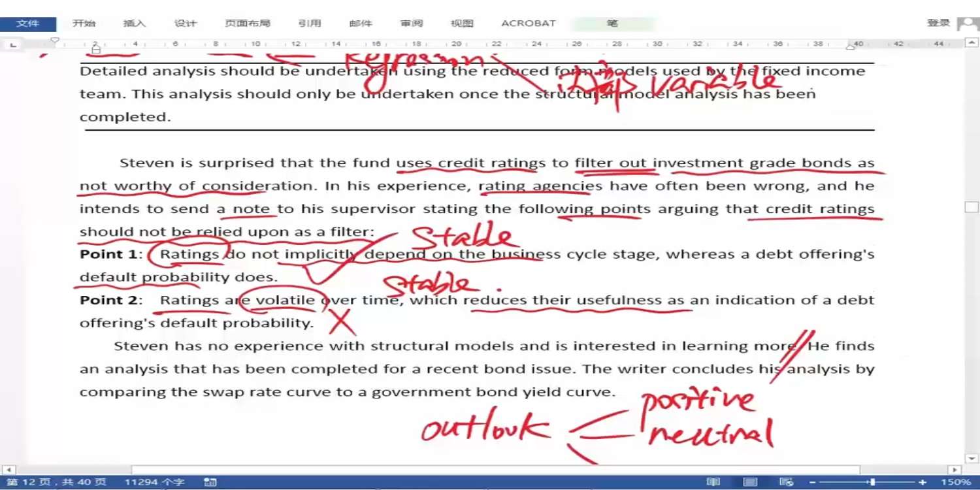Click the zoom slider handle

point(872,482)
